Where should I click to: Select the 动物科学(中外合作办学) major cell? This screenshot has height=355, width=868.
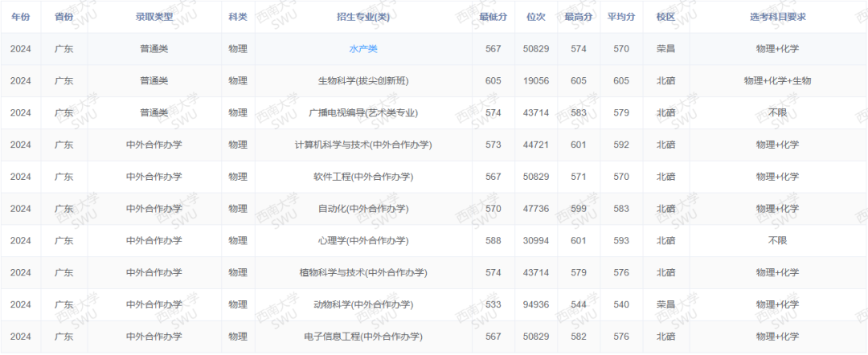[363, 304]
